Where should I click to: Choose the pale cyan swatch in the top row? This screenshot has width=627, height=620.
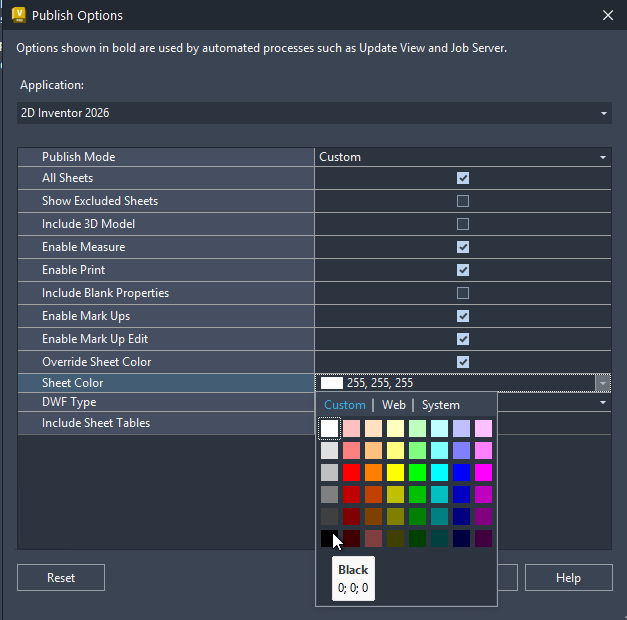439,428
